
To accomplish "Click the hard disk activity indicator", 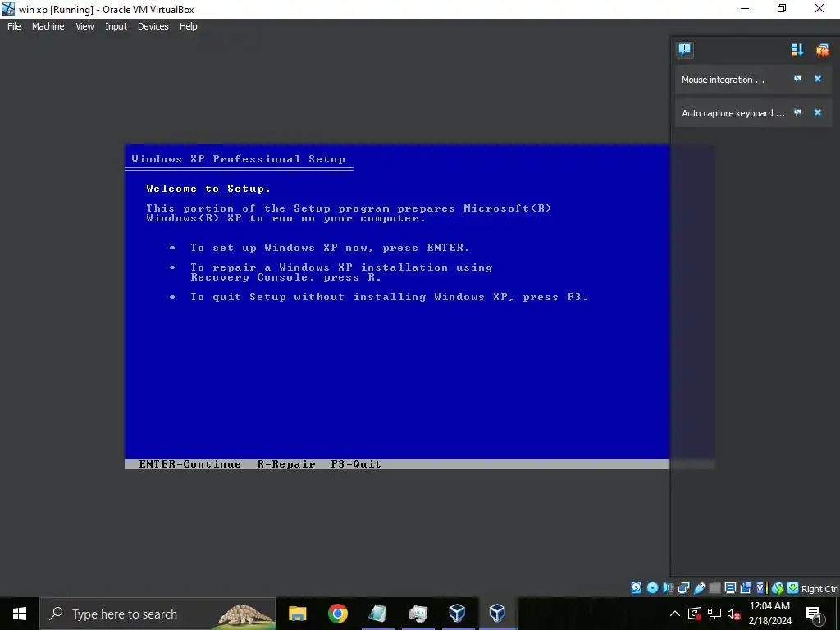I will pyautogui.click(x=636, y=587).
